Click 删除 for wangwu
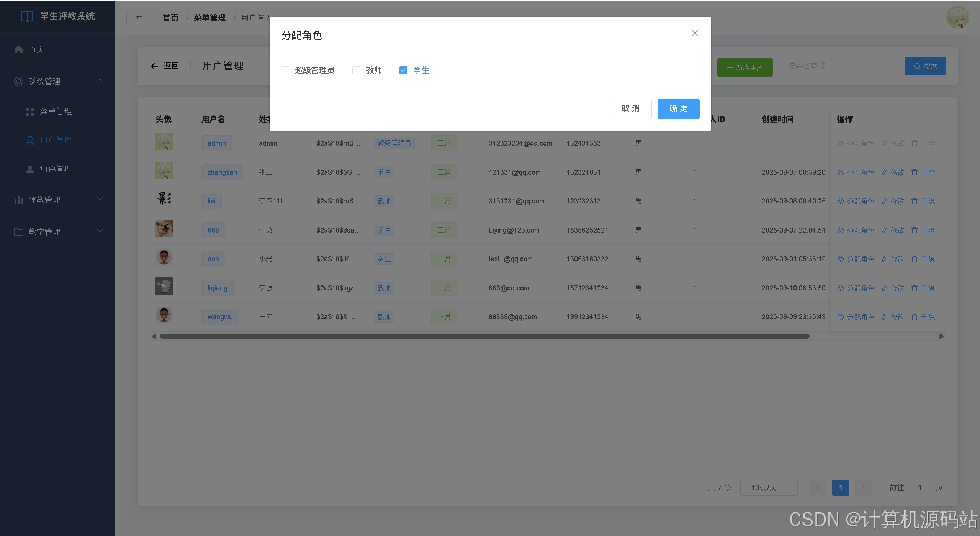This screenshot has height=536, width=980. tap(923, 317)
